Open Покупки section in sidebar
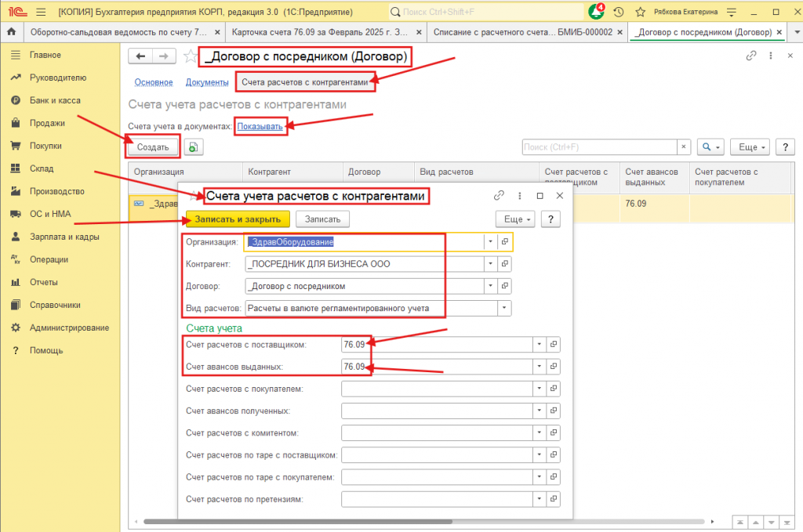 tap(45, 146)
